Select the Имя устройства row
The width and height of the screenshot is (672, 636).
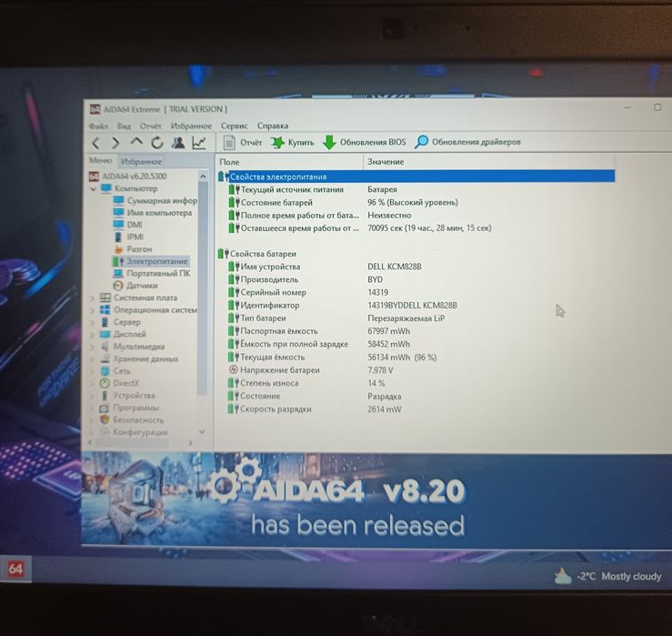pyautogui.click(x=416, y=267)
